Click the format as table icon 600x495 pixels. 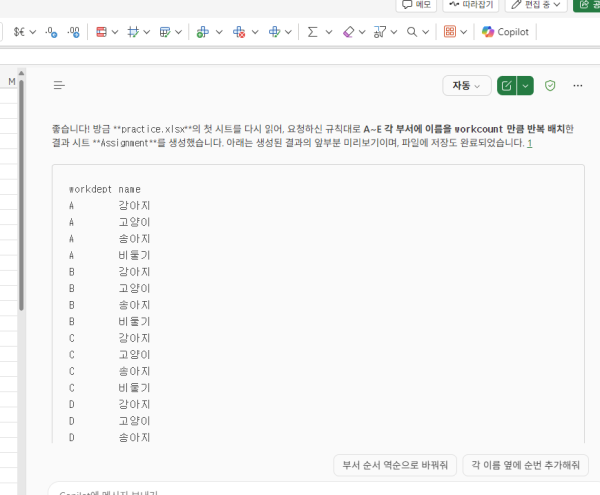click(x=165, y=32)
